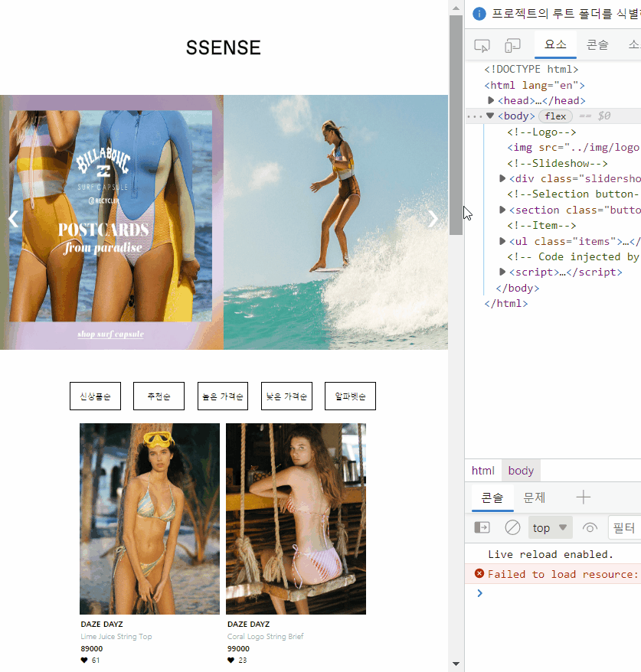
Task: Click the 89000 price text
Action: click(92, 648)
